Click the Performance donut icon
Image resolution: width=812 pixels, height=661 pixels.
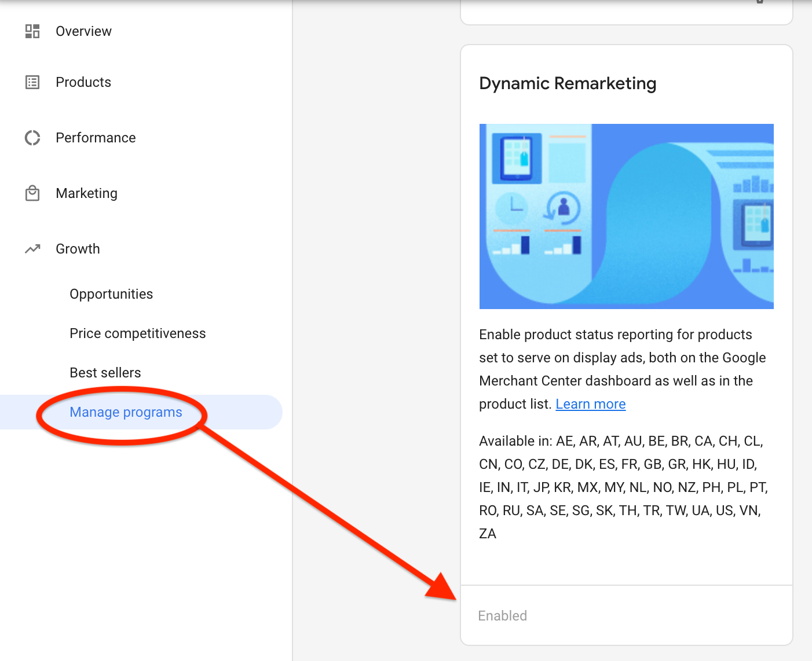tap(32, 138)
